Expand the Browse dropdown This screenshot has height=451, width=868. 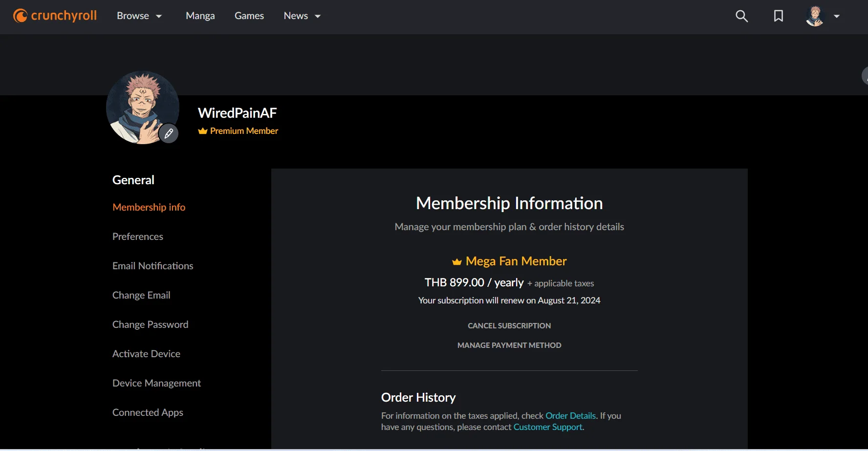pos(139,16)
